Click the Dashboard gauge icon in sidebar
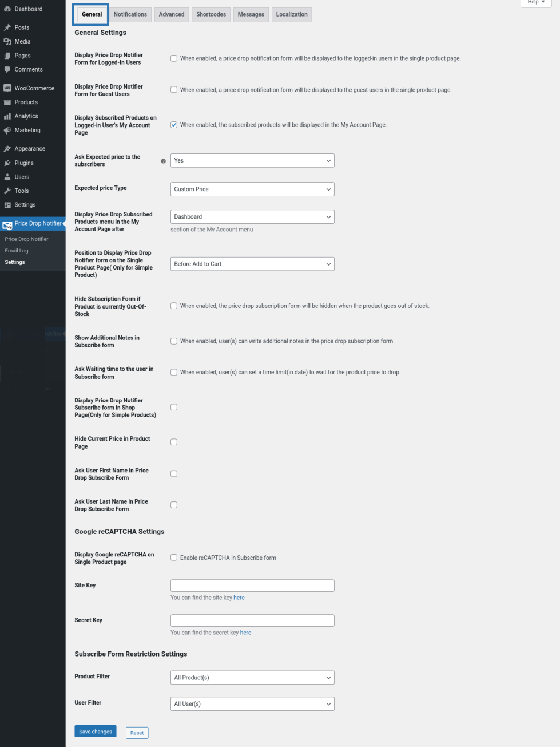This screenshot has height=747, width=560. [x=7, y=9]
